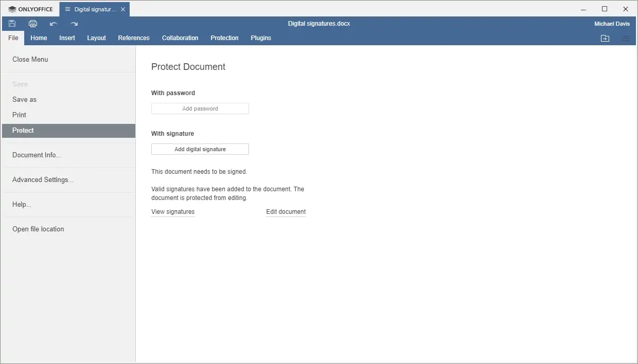
Task: Select the Collaboration tab
Action: point(180,38)
